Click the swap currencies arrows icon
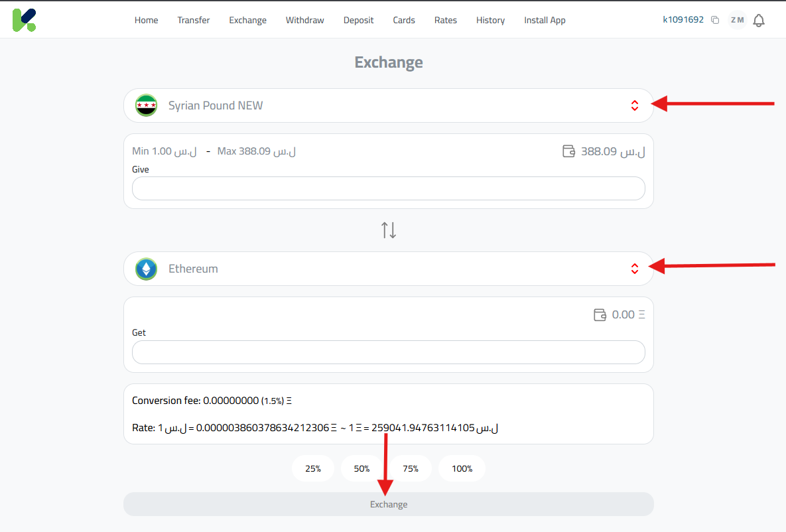 click(x=388, y=229)
